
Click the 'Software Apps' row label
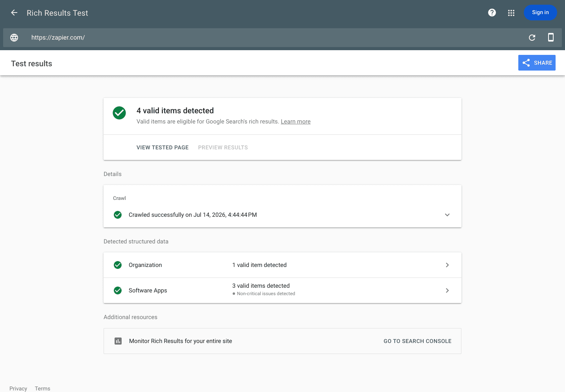coord(148,290)
